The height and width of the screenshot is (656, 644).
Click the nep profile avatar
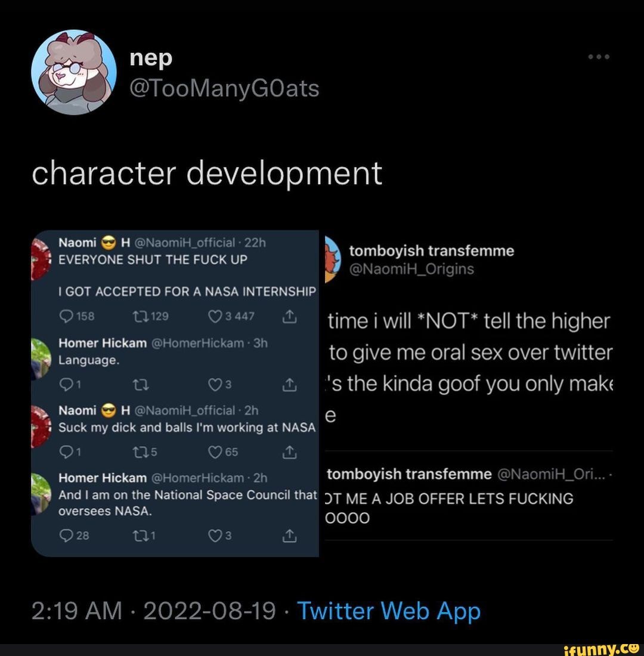[x=74, y=72]
